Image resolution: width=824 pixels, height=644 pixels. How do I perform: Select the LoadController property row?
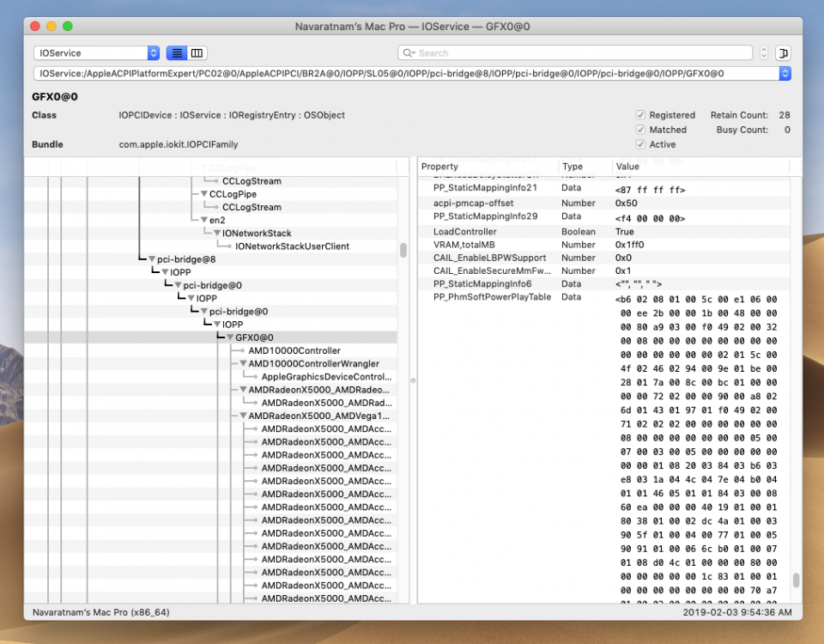coord(604,232)
